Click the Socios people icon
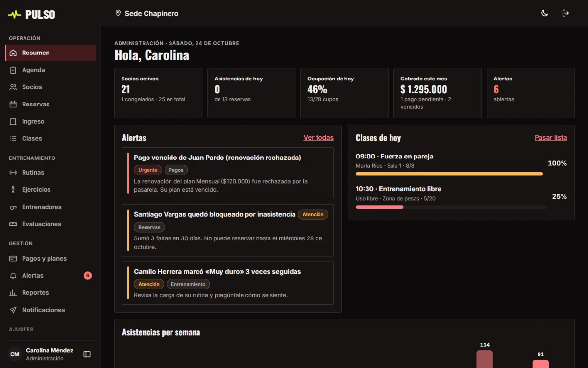 (x=13, y=87)
